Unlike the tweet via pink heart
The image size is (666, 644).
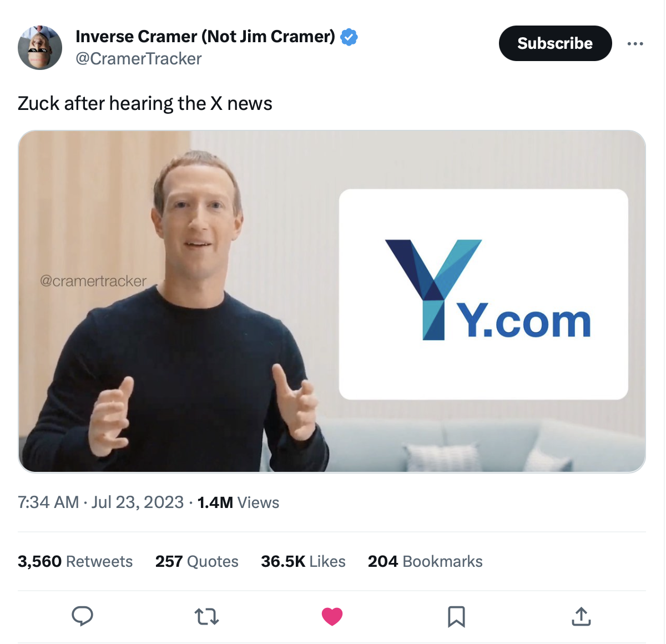tap(332, 616)
